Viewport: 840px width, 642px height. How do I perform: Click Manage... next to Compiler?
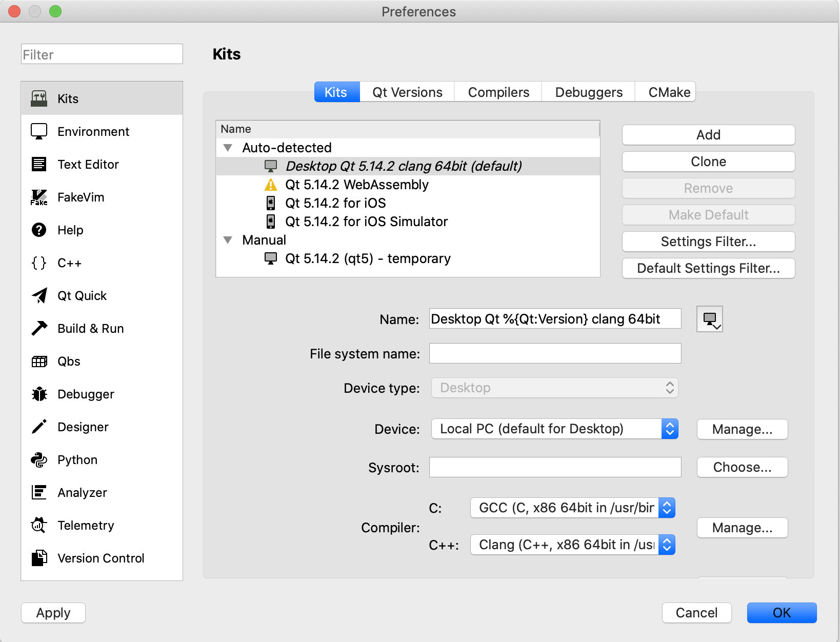742,528
